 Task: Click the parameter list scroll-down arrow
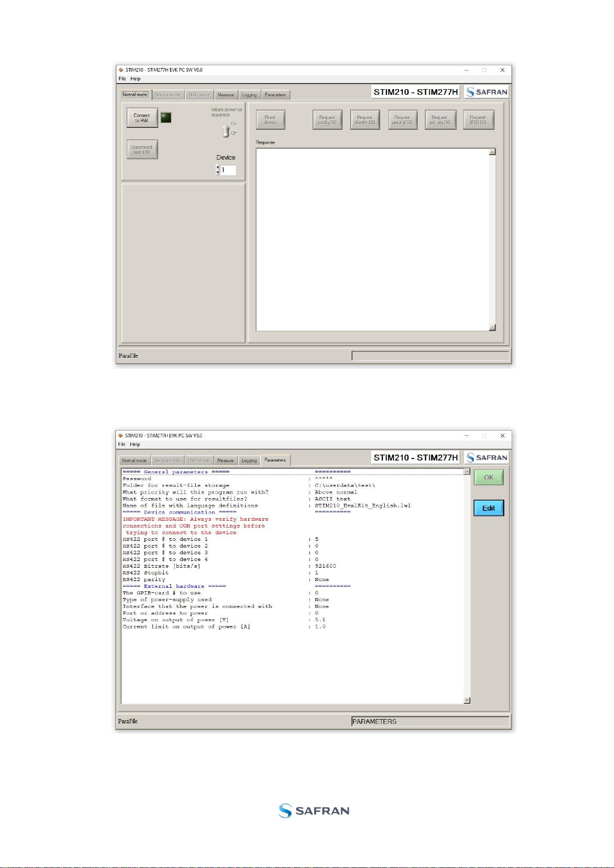pos(467,700)
